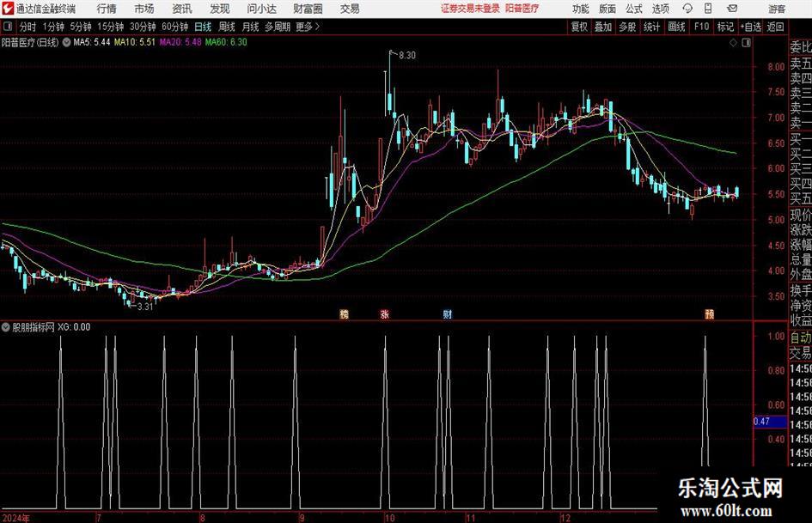Switch to 5分钟 period
Image resolution: width=812 pixels, height=523 pixels.
point(81,27)
